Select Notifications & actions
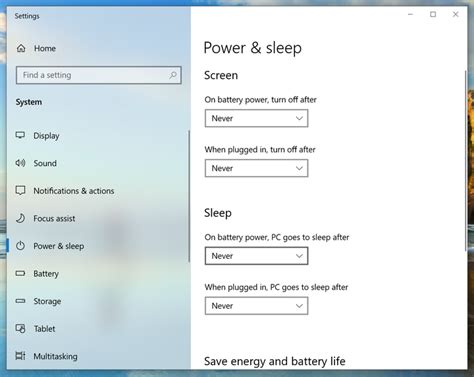This screenshot has height=377, width=474. click(74, 191)
